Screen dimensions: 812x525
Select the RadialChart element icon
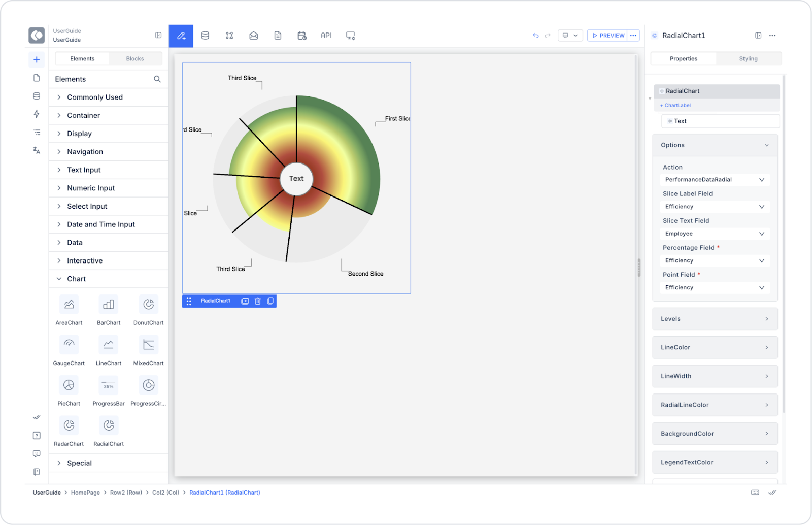(x=109, y=425)
